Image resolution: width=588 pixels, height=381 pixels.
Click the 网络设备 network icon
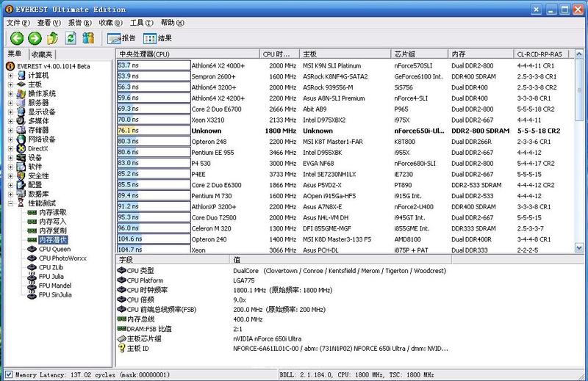coord(21,139)
